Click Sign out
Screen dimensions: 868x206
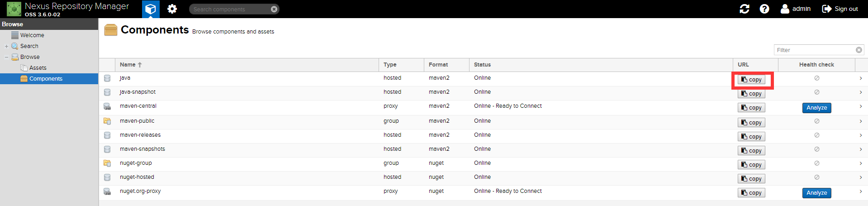pyautogui.click(x=840, y=9)
